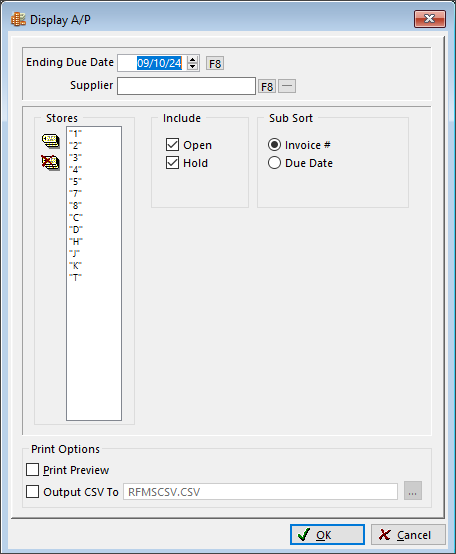The image size is (456, 554).
Task: Click the OK button
Action: pyautogui.click(x=327, y=535)
